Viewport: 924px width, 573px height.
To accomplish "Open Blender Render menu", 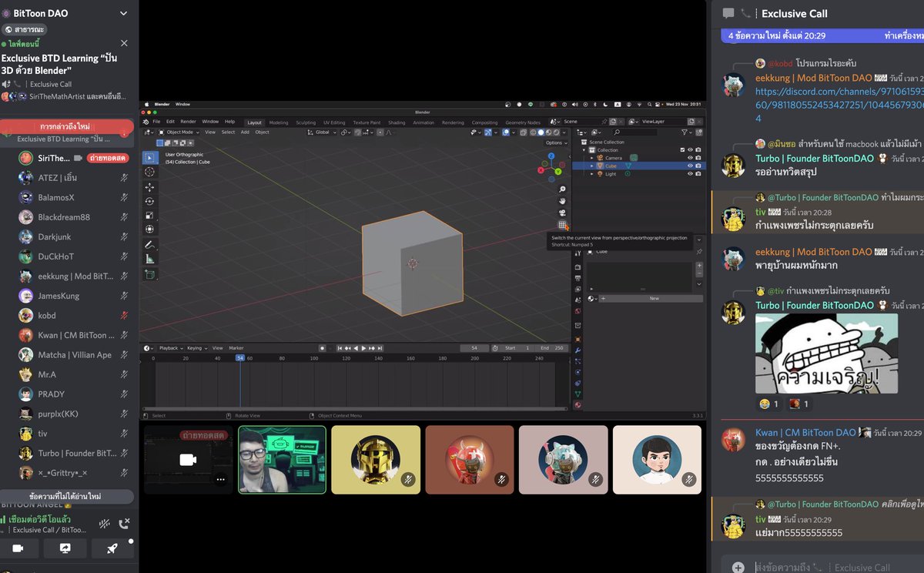I will [x=188, y=122].
